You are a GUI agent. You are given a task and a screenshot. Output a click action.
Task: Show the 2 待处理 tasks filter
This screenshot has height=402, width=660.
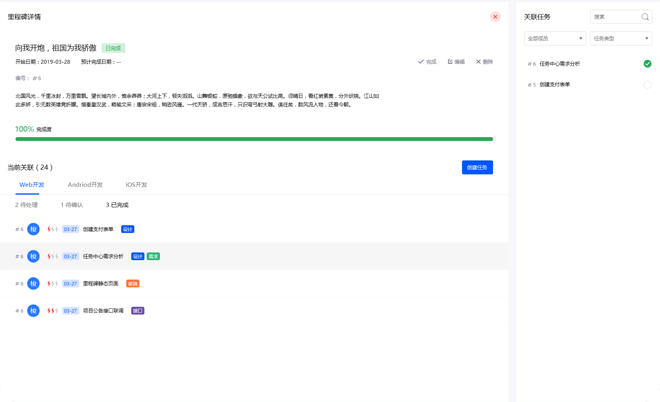[28, 205]
